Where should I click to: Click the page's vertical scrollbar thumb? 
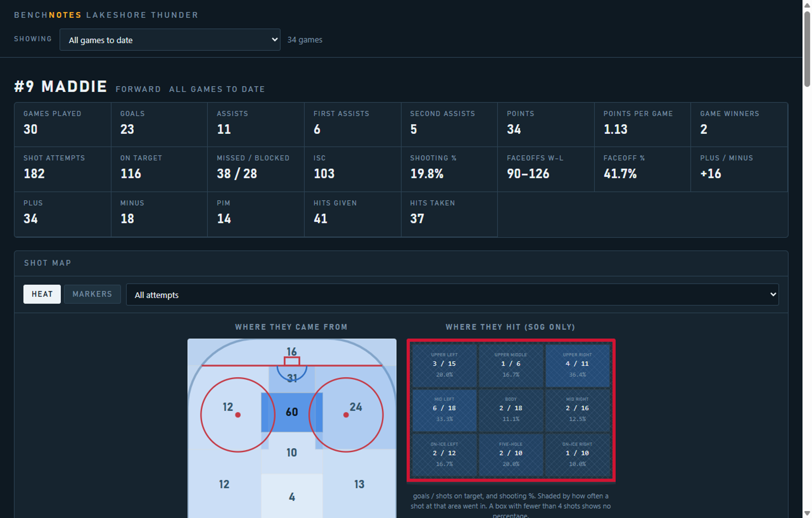807,49
